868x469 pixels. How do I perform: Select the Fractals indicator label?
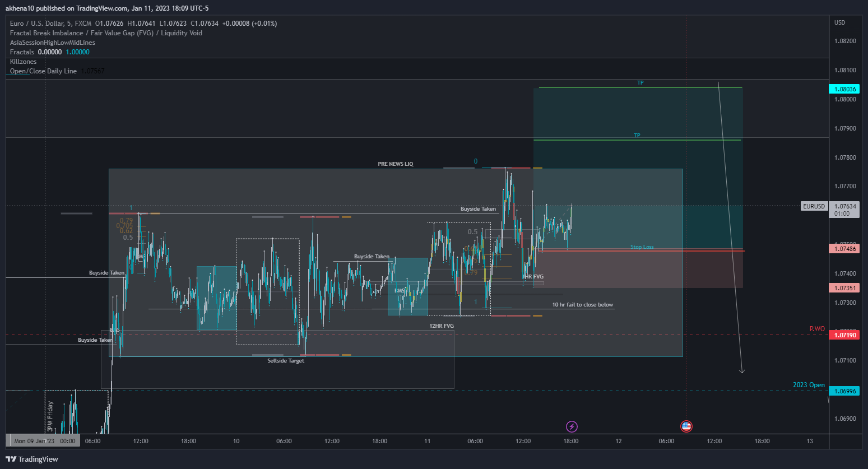pos(22,52)
